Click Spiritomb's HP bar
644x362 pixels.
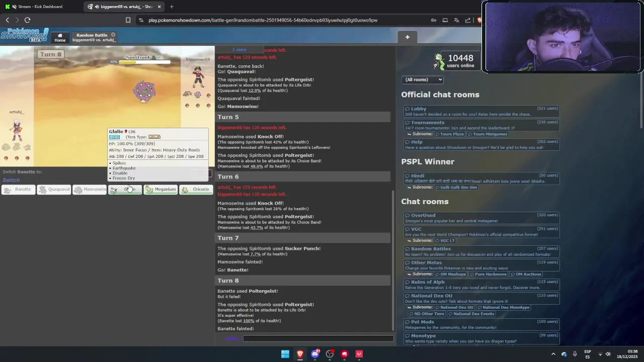click(144, 62)
